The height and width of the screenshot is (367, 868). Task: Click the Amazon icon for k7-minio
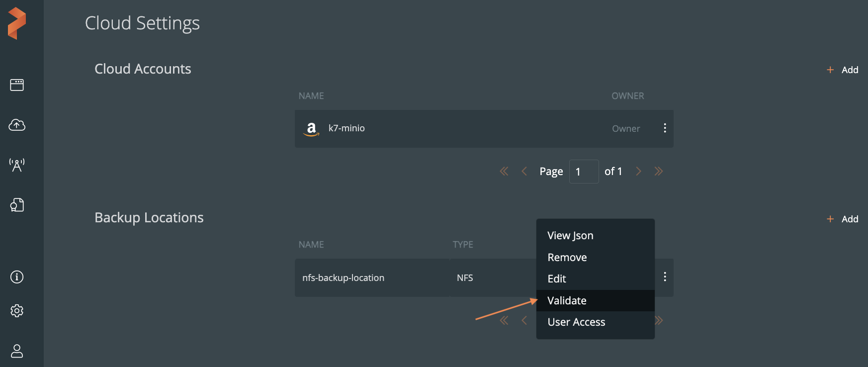[x=311, y=129]
